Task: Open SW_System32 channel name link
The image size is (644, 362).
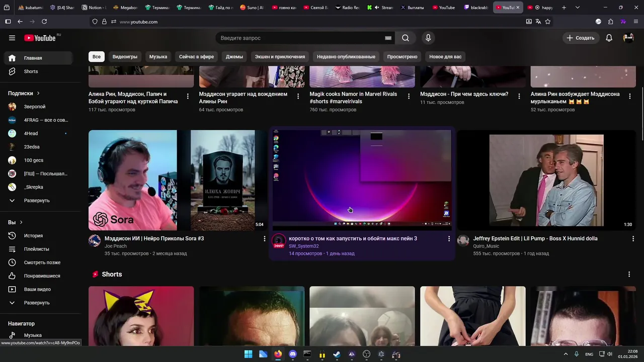Action: click(303, 246)
